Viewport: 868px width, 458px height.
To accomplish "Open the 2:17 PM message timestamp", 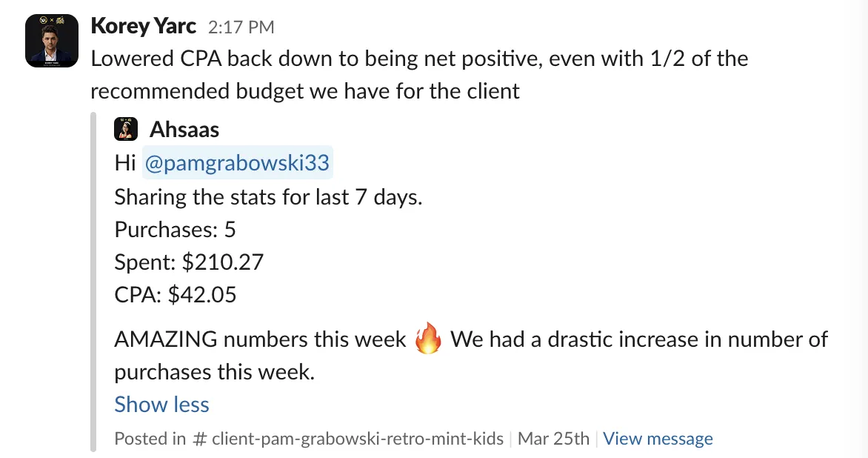I will point(241,27).
